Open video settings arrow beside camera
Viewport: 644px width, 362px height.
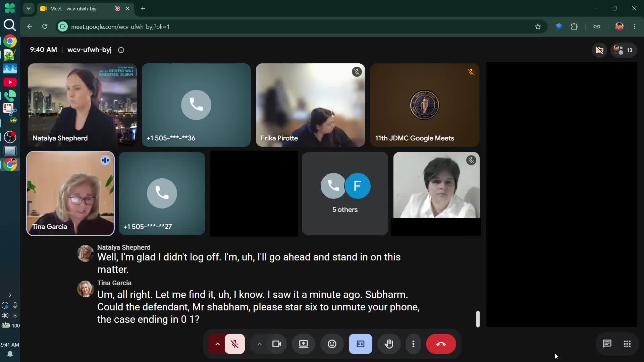click(x=259, y=344)
